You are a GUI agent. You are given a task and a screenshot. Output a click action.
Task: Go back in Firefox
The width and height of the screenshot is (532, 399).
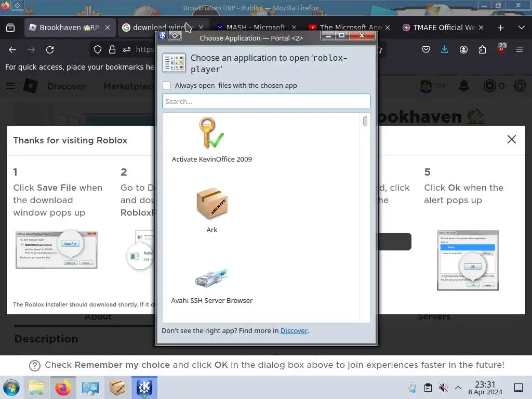[x=12, y=50]
